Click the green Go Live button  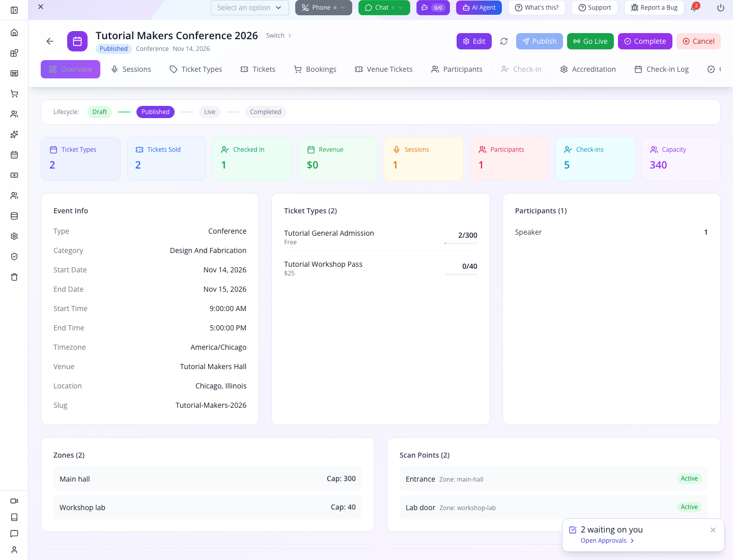pyautogui.click(x=590, y=41)
